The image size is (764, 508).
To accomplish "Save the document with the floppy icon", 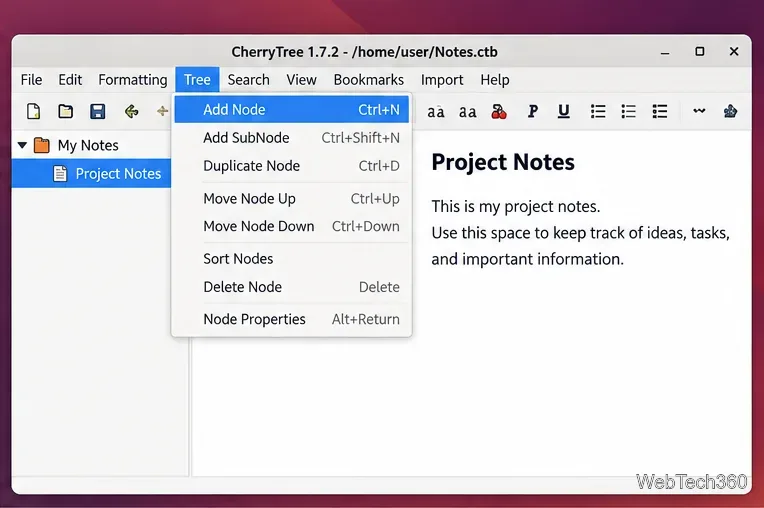I will point(97,112).
